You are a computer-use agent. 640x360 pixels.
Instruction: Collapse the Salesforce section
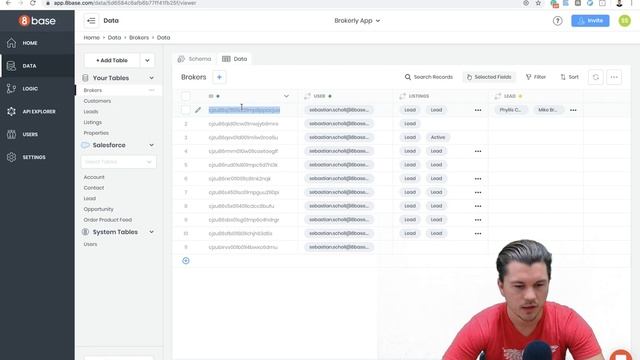point(151,145)
